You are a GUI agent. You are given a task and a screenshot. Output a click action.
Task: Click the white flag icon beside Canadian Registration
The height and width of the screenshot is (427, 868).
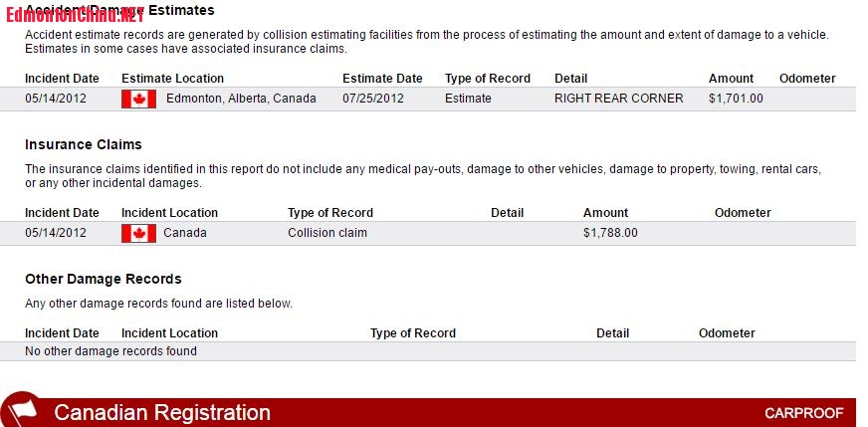tap(22, 410)
